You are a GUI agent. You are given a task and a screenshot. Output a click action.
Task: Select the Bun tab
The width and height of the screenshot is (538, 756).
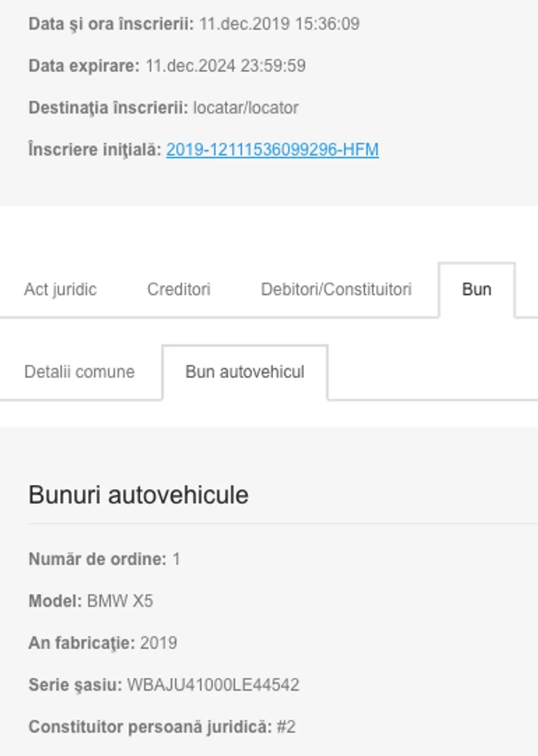pos(476,289)
